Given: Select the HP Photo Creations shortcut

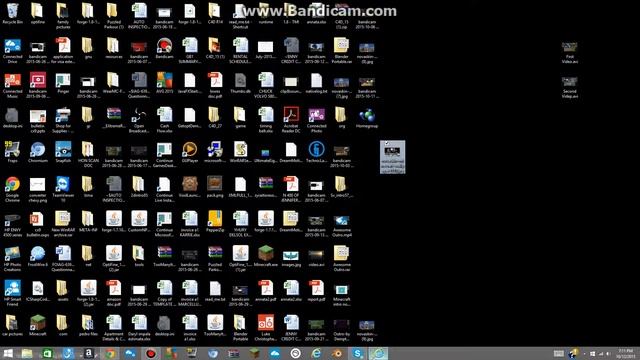Looking at the screenshot, I should (x=13, y=258).
